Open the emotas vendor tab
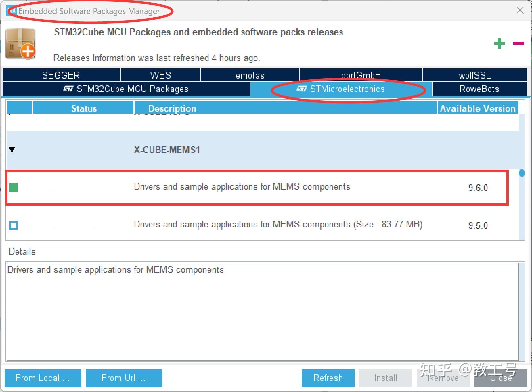This screenshot has height=392, width=532. pos(250,75)
